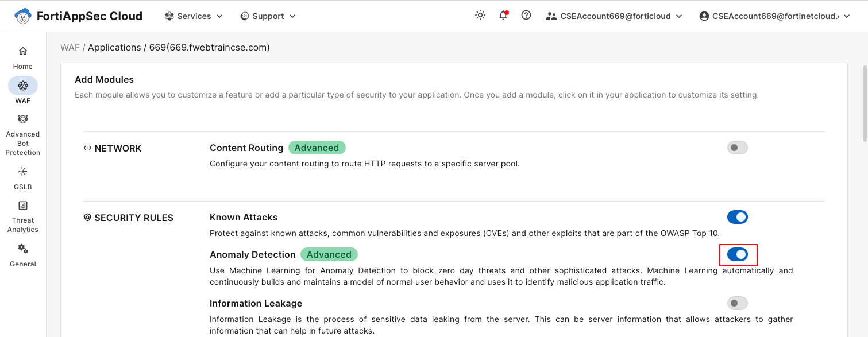Click the Advanced badge beside Anomaly Detection

tap(329, 254)
